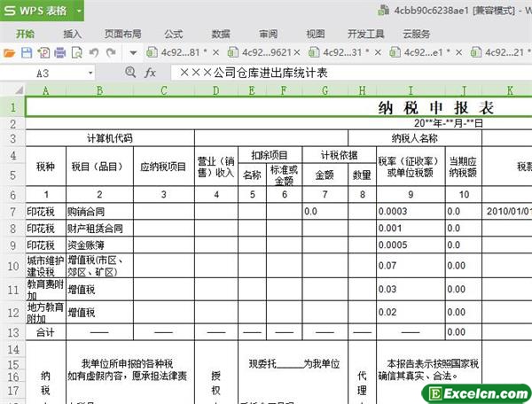This screenshot has width=532, height=404.
Task: Select column C header
Action: tap(164, 90)
